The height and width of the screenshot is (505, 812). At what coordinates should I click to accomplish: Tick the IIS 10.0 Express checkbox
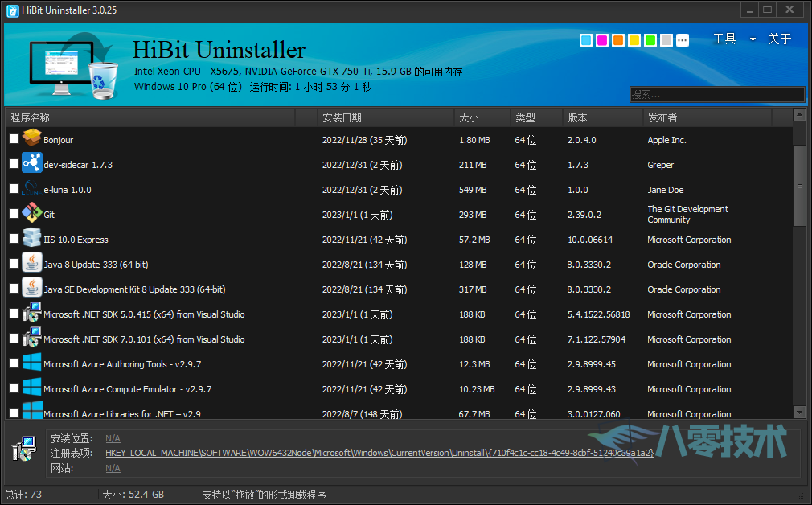14,238
